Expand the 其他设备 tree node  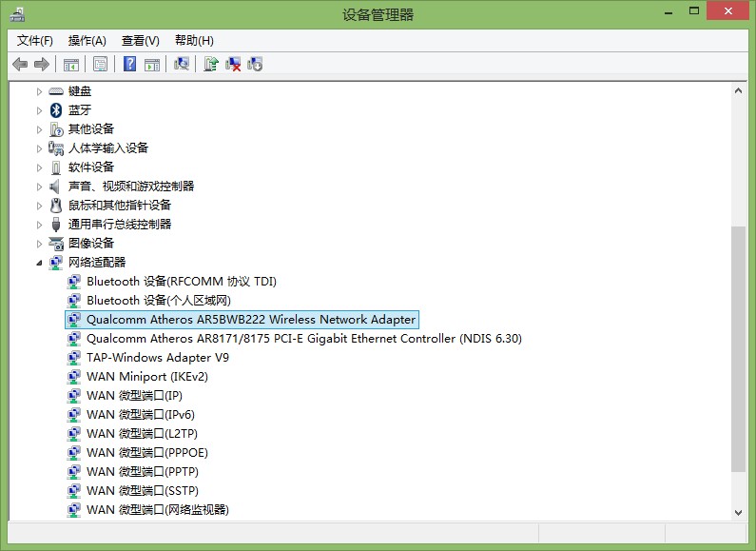[39, 129]
